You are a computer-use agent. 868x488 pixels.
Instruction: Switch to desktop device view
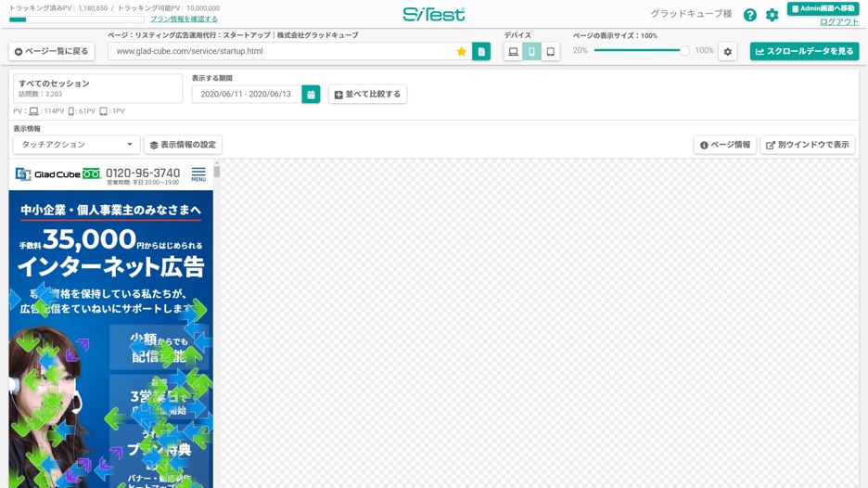(513, 52)
